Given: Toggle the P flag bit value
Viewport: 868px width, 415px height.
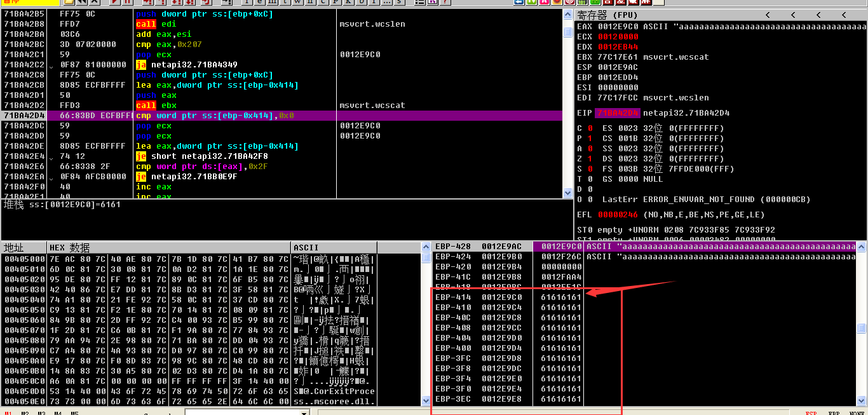Looking at the screenshot, I should (590, 139).
